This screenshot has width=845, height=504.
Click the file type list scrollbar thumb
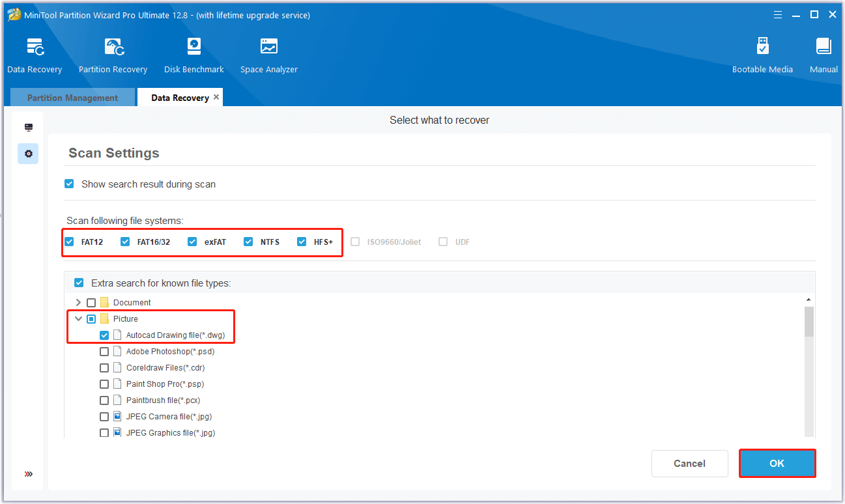pos(809,322)
